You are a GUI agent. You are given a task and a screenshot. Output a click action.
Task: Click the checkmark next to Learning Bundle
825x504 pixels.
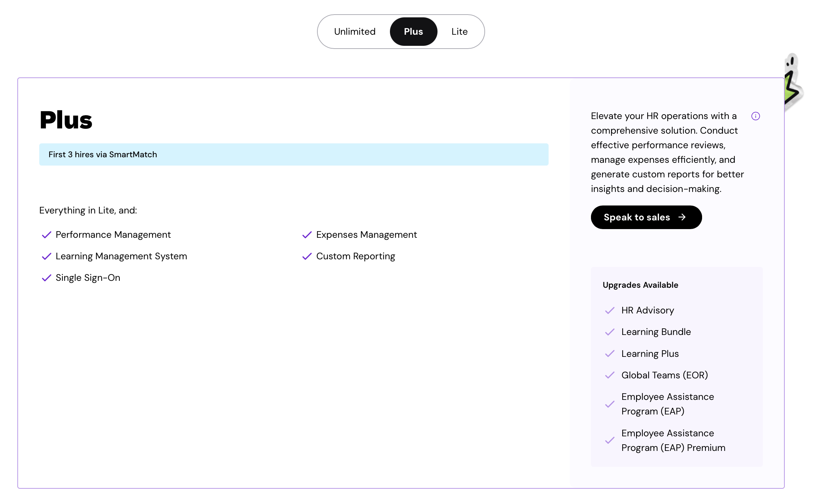coord(609,332)
